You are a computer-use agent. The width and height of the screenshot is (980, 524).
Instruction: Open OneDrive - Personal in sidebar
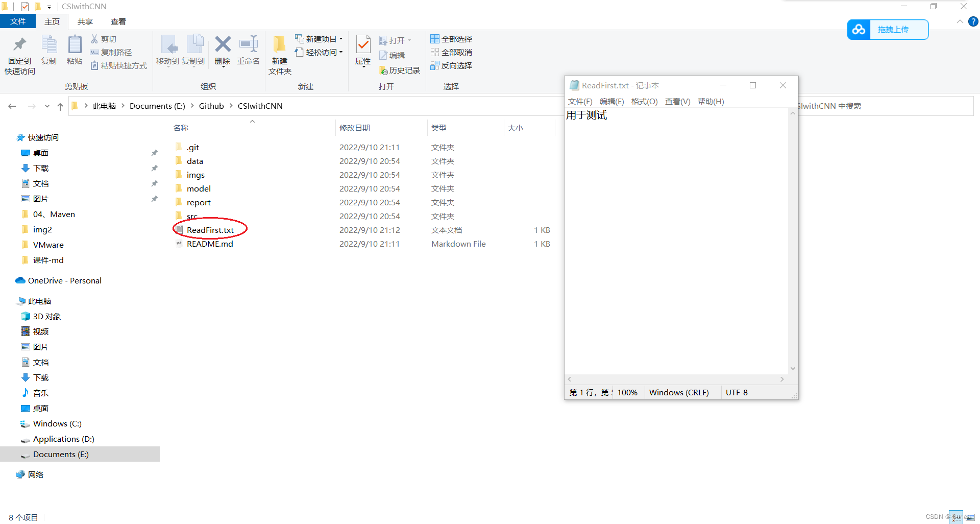click(x=64, y=280)
